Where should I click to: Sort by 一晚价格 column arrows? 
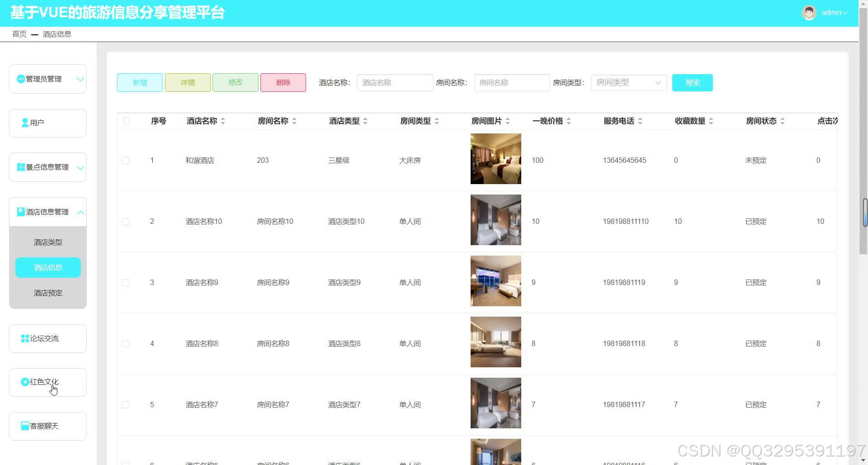coord(569,121)
